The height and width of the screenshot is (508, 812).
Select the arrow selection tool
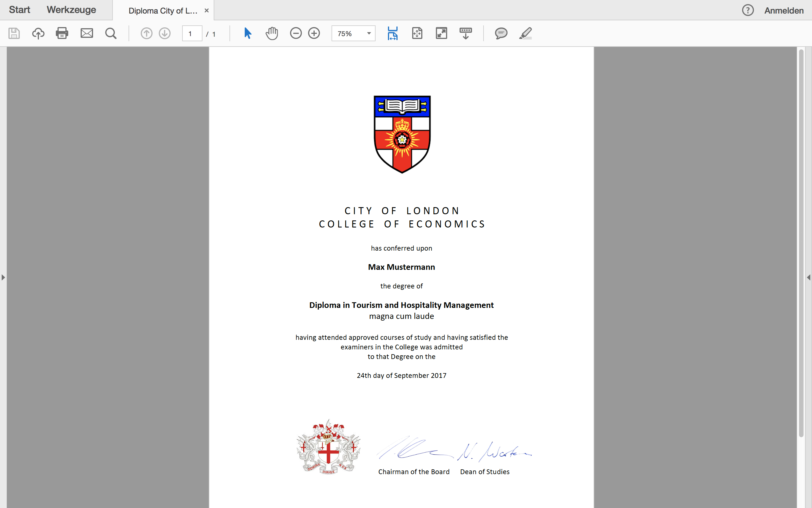[248, 33]
